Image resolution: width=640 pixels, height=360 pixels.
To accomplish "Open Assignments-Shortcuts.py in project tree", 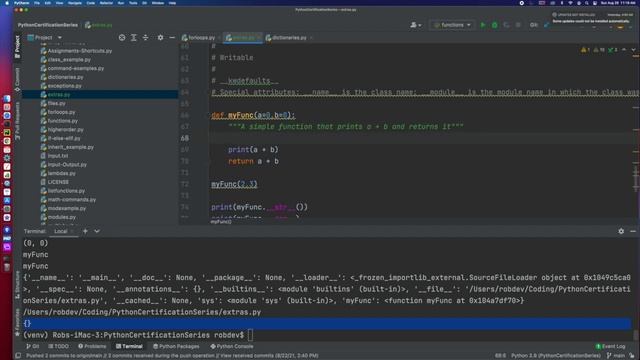I will 76,51.
